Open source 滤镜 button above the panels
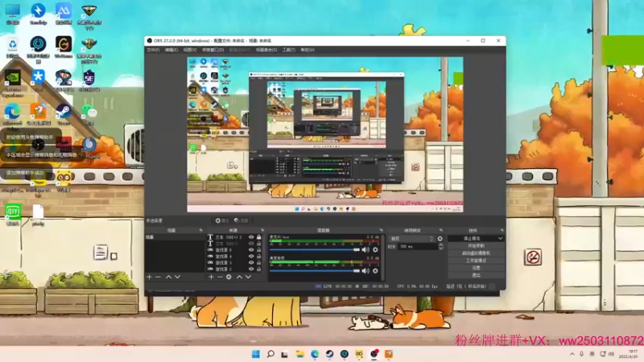644x362 pixels. 242,220
